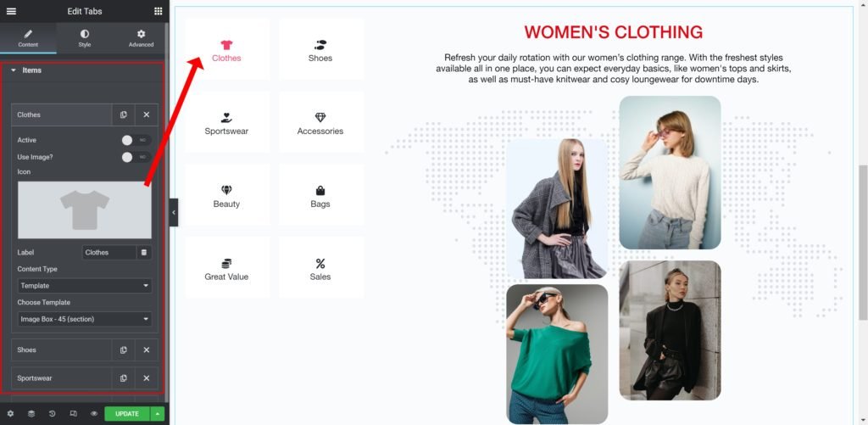Open page settings gear in bottom bar
The width and height of the screenshot is (868, 425).
[10, 414]
